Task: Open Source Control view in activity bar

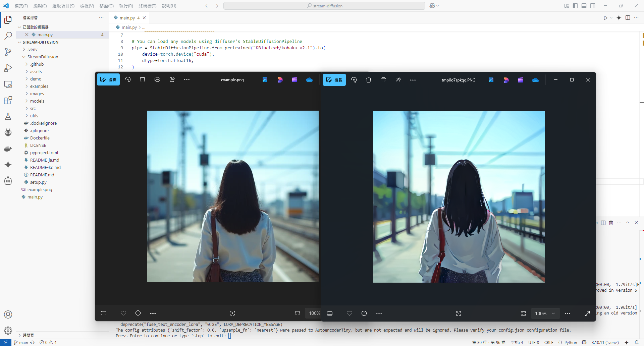Action: [x=8, y=52]
